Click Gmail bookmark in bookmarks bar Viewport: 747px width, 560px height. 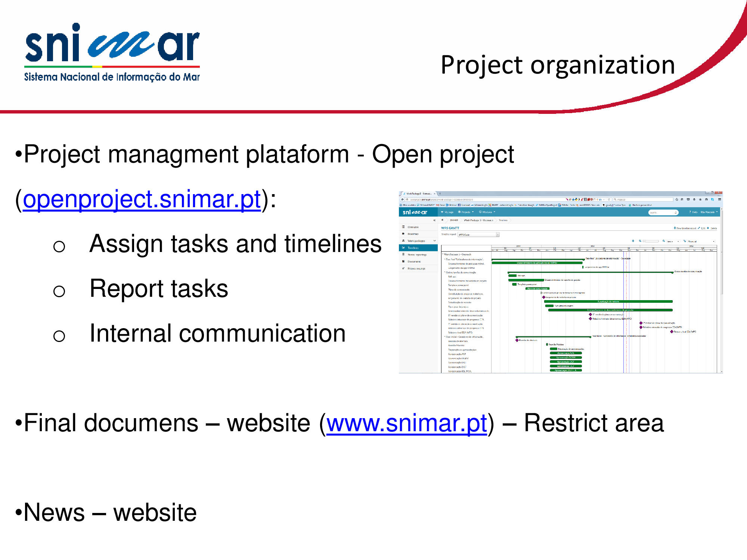[x=440, y=205]
